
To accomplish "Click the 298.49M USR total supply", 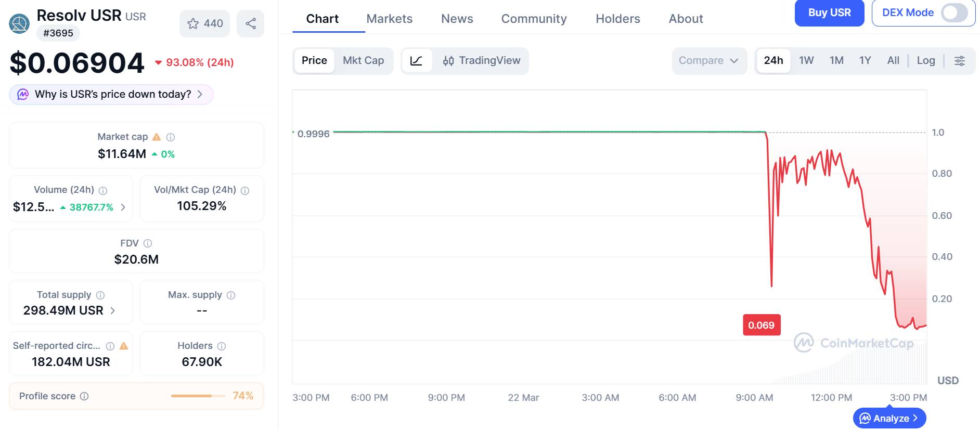I will pos(63,310).
